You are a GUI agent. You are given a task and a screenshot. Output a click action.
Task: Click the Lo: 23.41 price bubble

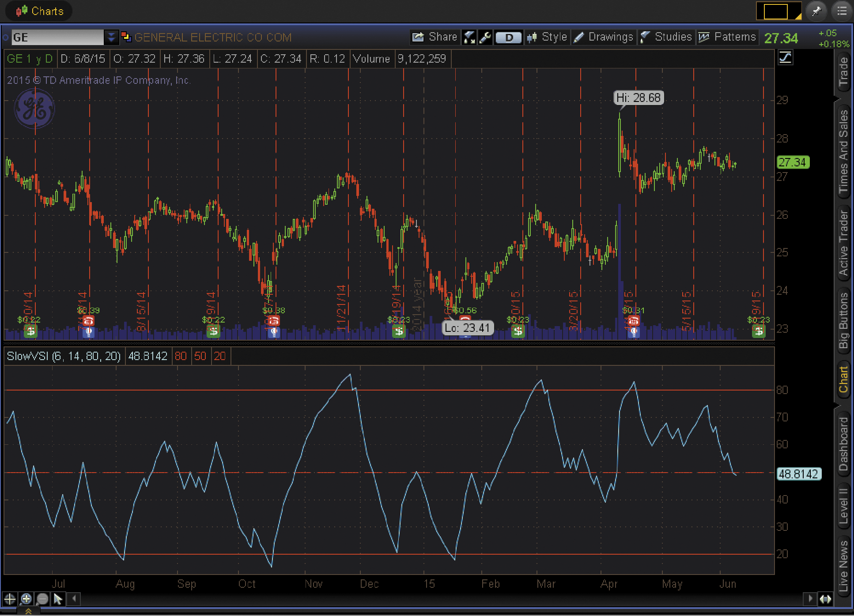[468, 328]
